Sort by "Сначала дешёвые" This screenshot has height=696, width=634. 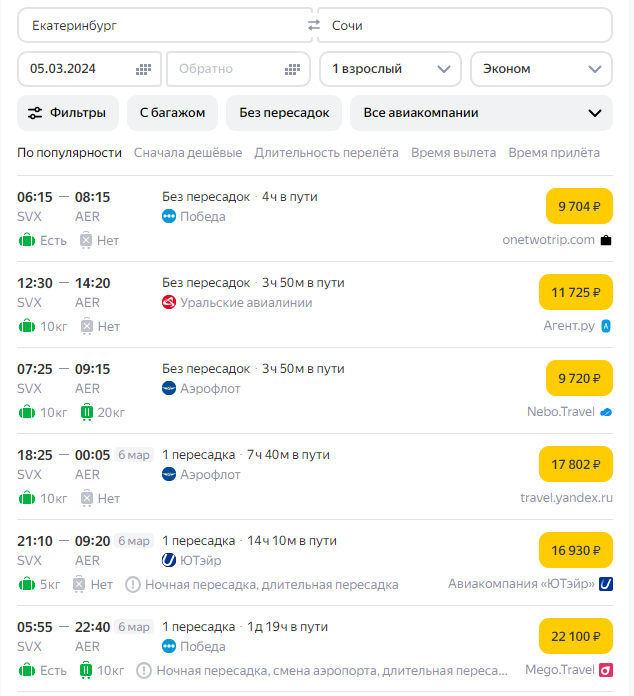pyautogui.click(x=188, y=153)
